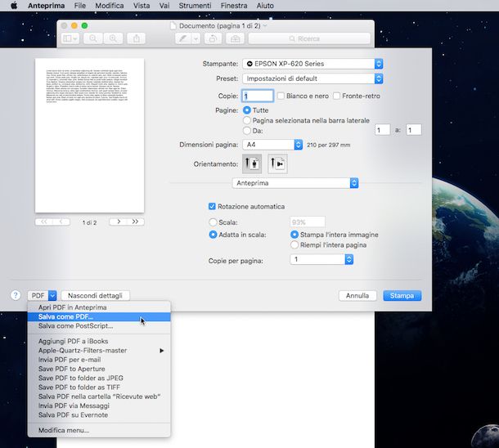This screenshot has width=499, height=448.
Task: Open the Dimensioni pagina A4 dropdown
Action: tap(272, 145)
